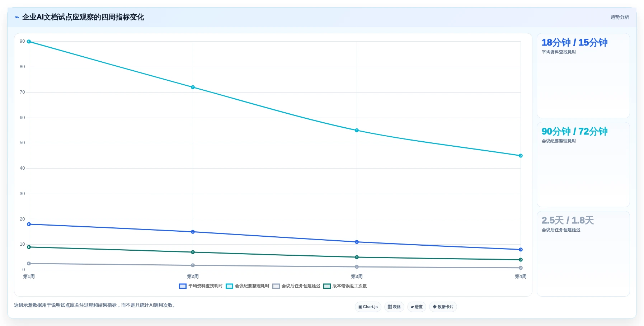Click the 平均资料查找耗时 card caption

(x=559, y=52)
